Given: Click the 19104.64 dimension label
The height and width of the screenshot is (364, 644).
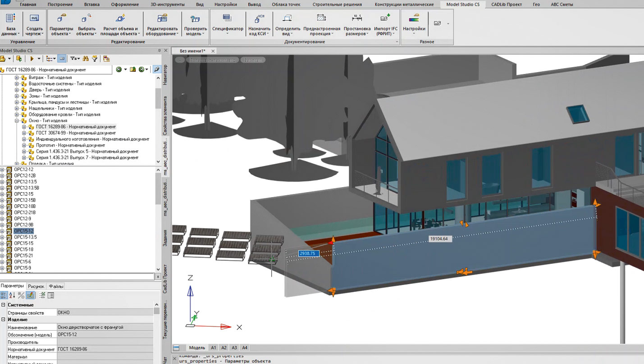Looking at the screenshot, I should click(x=440, y=239).
